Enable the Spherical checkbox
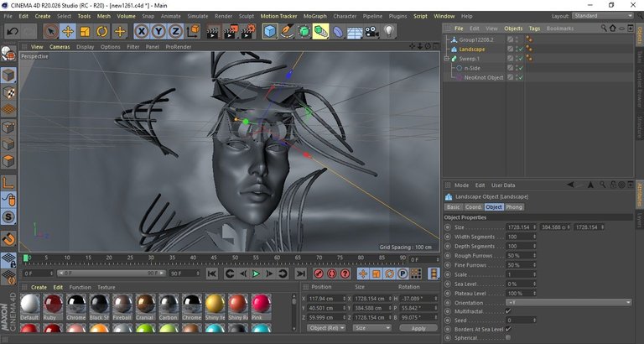Image resolution: width=644 pixels, height=344 pixels. click(x=508, y=338)
